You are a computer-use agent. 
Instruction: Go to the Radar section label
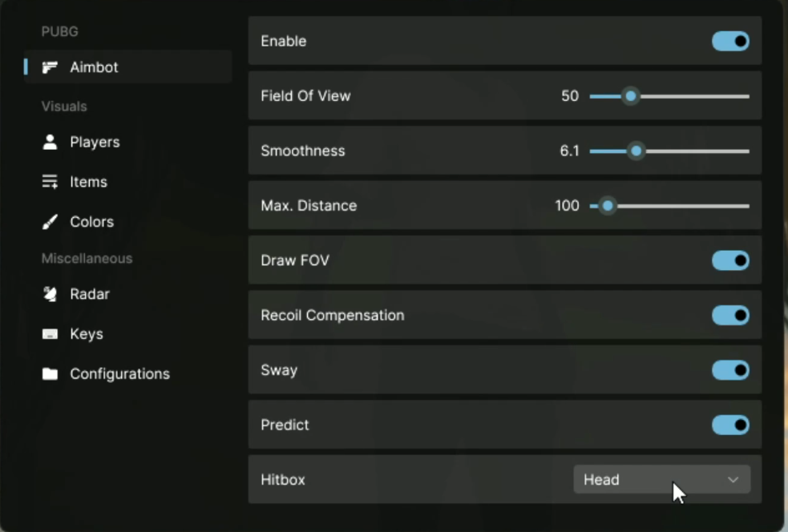pos(89,294)
